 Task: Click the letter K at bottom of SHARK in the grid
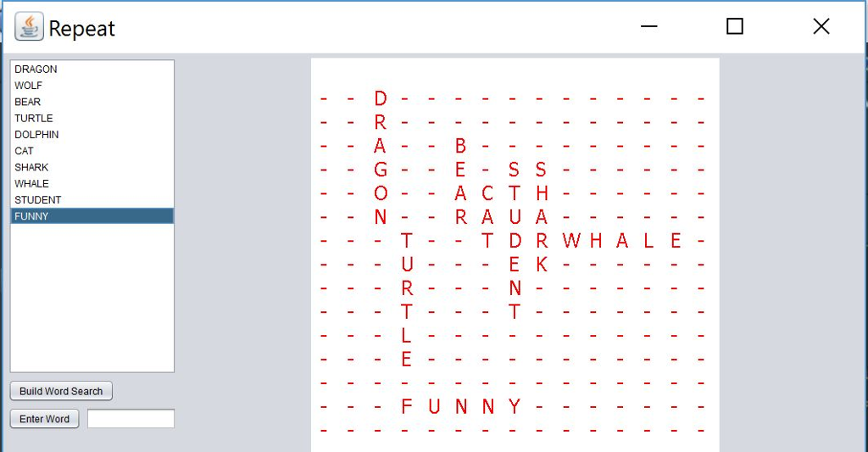pos(542,265)
